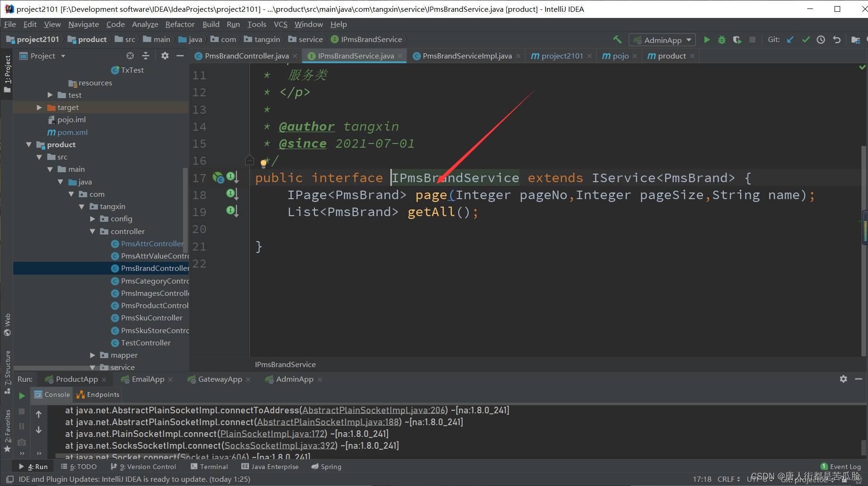This screenshot has width=868, height=486.
Task: Collapse the controller package
Action: (x=92, y=231)
